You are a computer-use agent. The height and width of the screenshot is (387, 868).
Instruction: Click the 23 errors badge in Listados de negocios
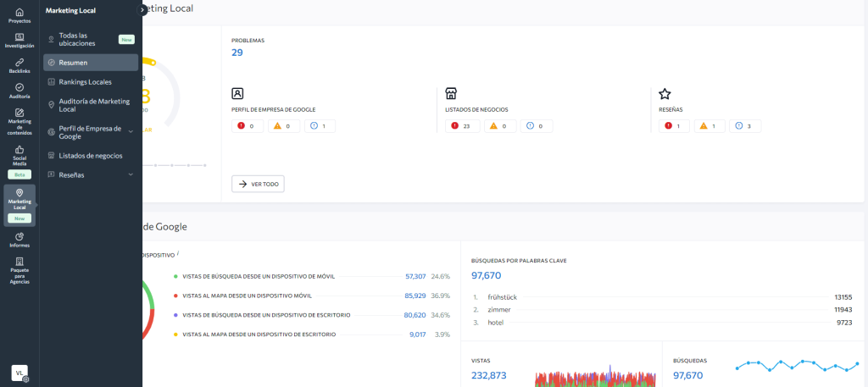[x=462, y=126]
